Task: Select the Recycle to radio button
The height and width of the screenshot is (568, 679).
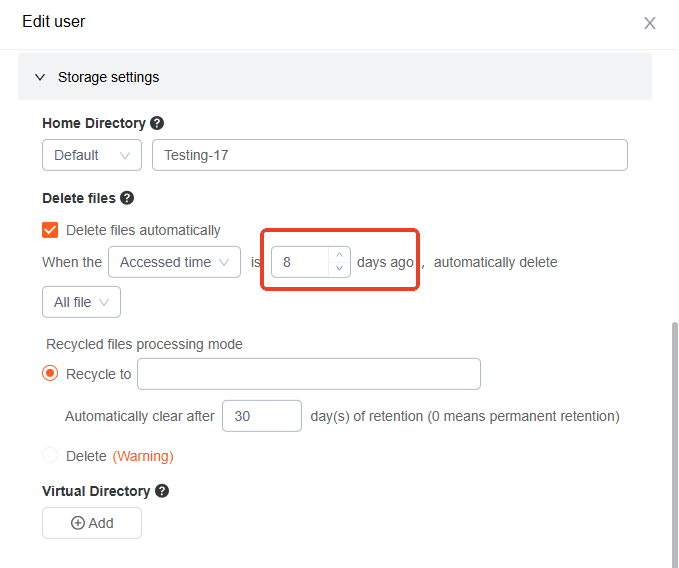Action: click(50, 373)
